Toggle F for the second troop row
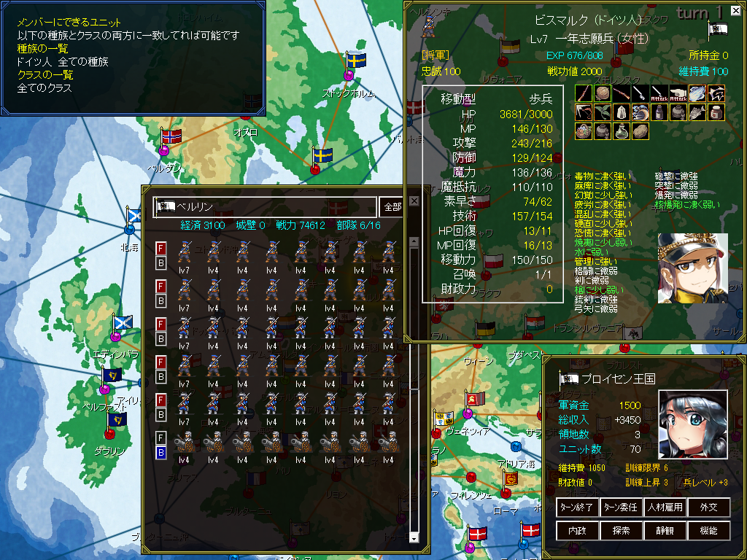The width and height of the screenshot is (747, 560). (161, 287)
